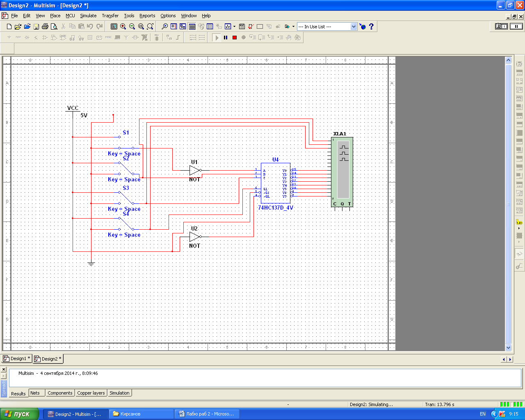Switch to Лабю раб 2 Word taskbar item

pos(207,414)
